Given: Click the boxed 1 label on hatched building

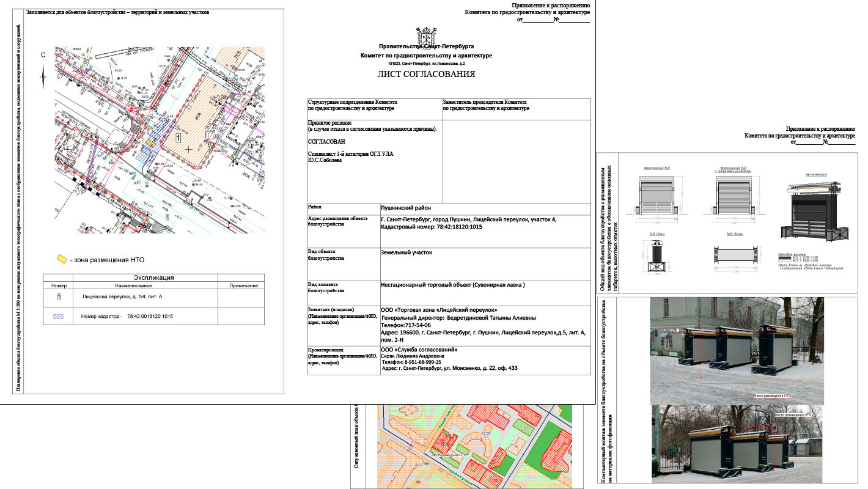Looking at the screenshot, I should (178, 139).
